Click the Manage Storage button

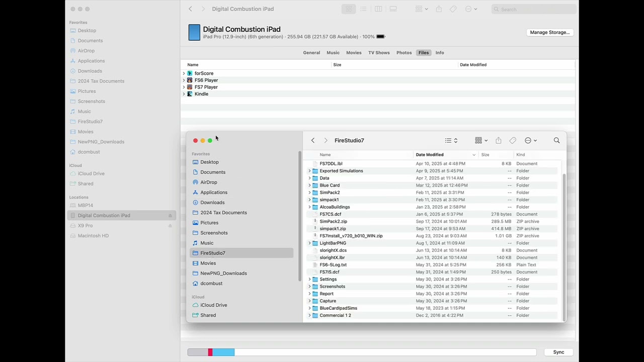point(550,32)
